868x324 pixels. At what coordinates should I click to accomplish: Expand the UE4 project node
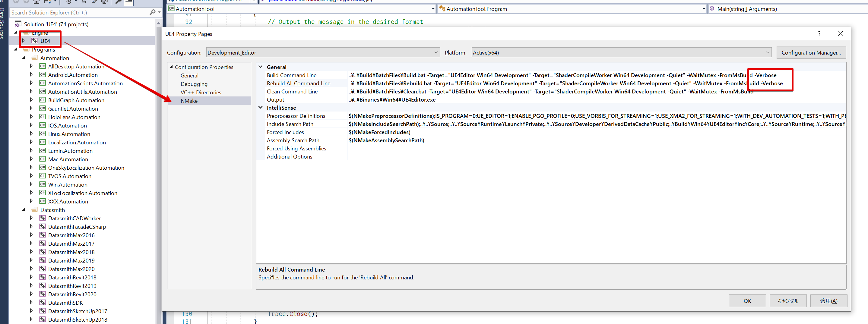[x=23, y=41]
